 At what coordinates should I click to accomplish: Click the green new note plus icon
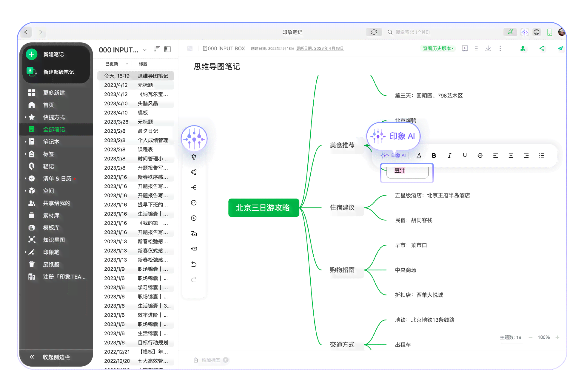click(32, 54)
